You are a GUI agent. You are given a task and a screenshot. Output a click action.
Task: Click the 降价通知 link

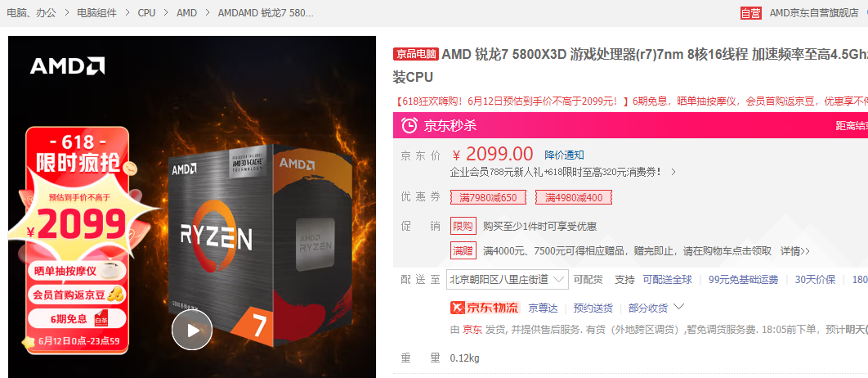pos(564,155)
